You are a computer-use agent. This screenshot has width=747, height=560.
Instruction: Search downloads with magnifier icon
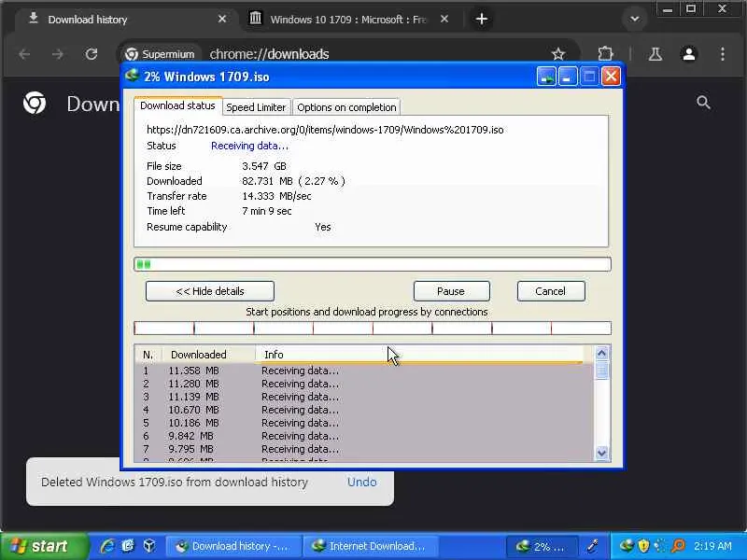[x=703, y=102]
